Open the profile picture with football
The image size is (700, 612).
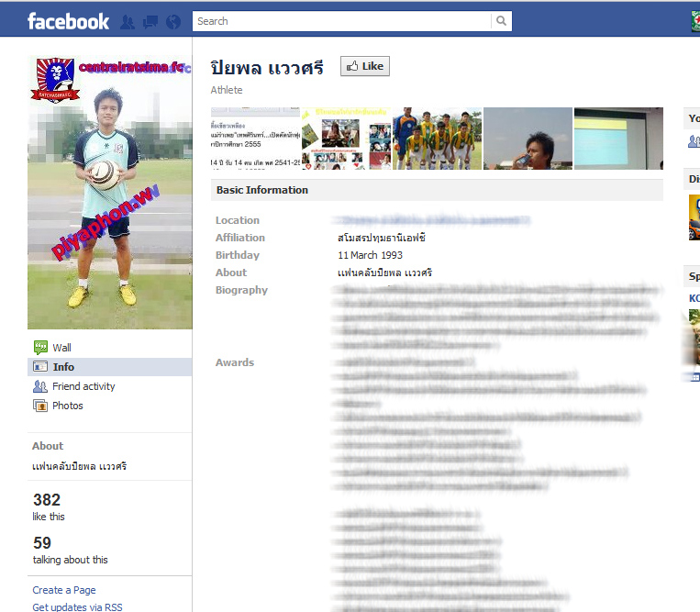pyautogui.click(x=110, y=192)
